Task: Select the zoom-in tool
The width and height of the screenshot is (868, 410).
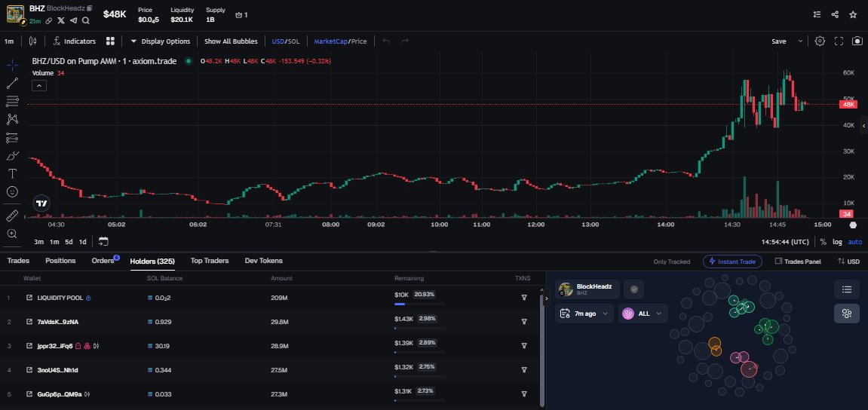Action: [12, 234]
